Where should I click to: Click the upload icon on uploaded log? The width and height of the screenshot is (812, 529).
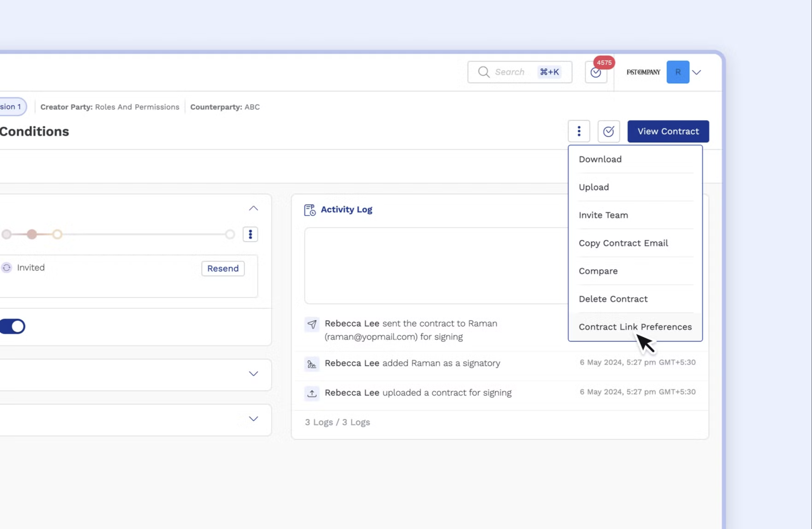pyautogui.click(x=312, y=394)
